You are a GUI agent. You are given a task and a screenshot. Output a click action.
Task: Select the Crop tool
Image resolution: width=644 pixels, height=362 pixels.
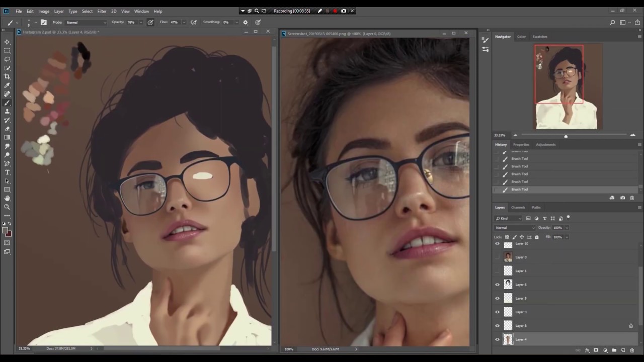(x=7, y=76)
